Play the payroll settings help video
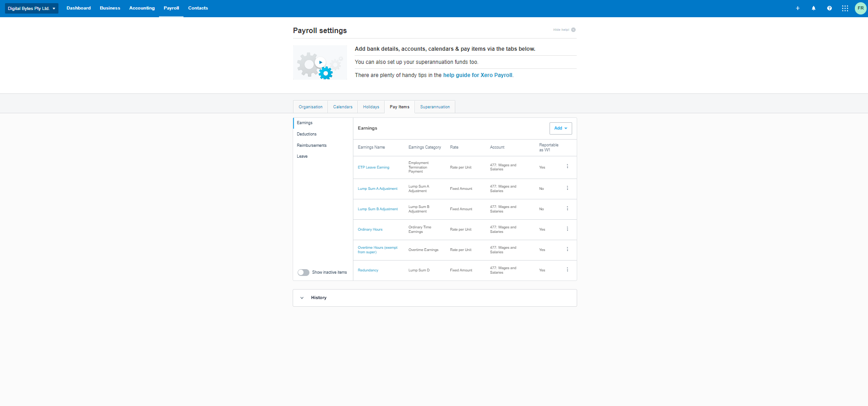The image size is (868, 406). 320,63
